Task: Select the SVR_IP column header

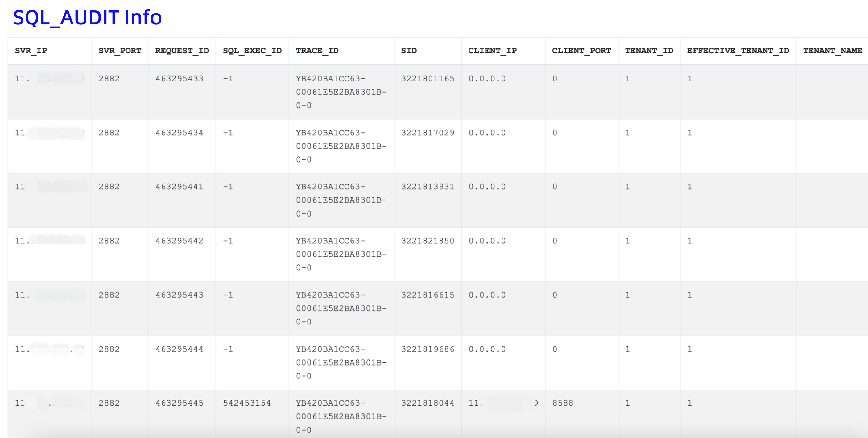Action: point(30,51)
